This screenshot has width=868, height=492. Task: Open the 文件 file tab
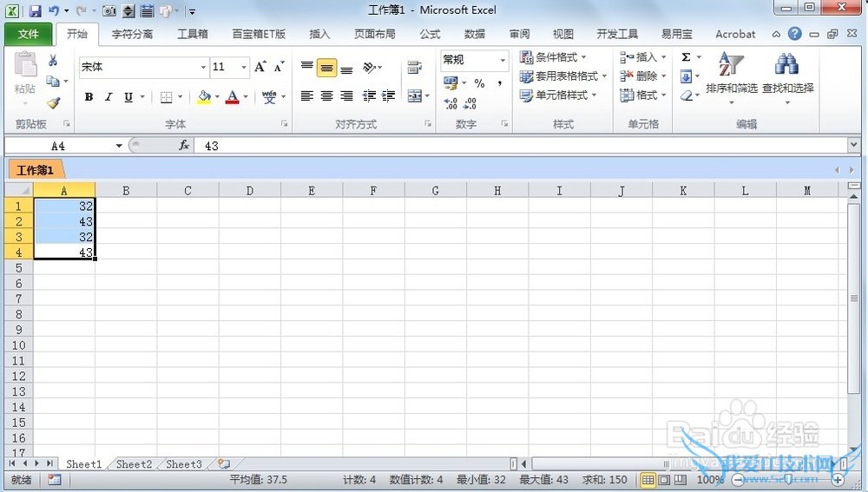[29, 34]
